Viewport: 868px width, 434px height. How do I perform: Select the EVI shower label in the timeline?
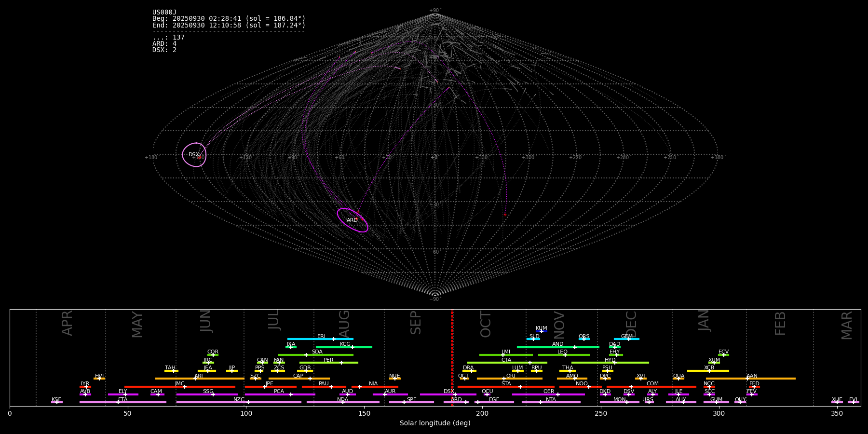coord(853,400)
